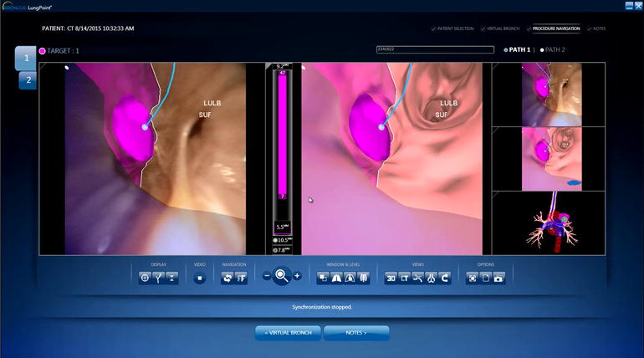Click the synchronize navigation icon
644x358 pixels.
coord(226,278)
